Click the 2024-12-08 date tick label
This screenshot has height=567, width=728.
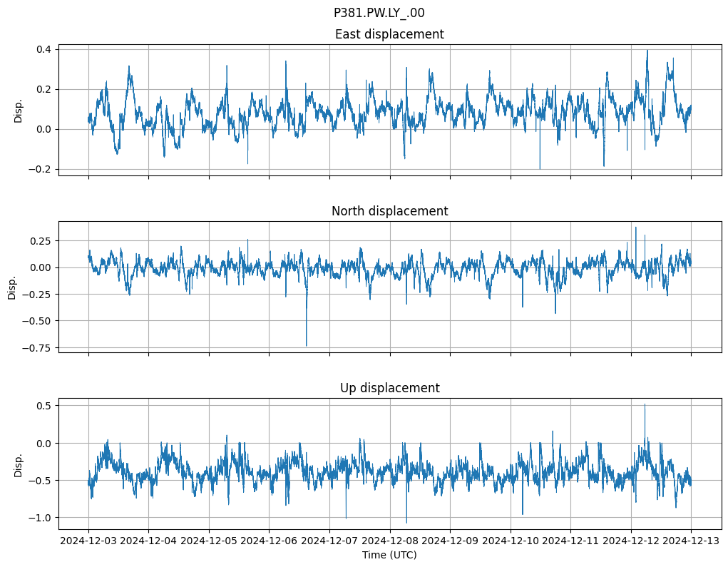(x=390, y=541)
